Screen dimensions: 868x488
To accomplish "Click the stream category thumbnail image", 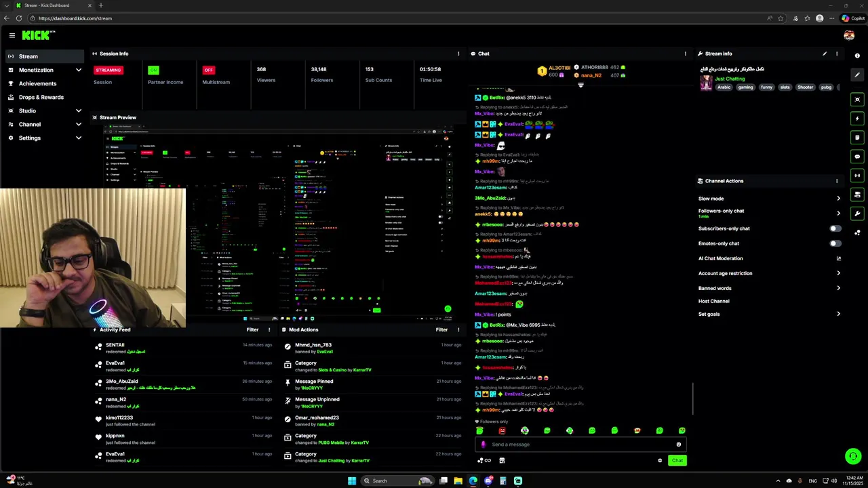I will [x=706, y=82].
